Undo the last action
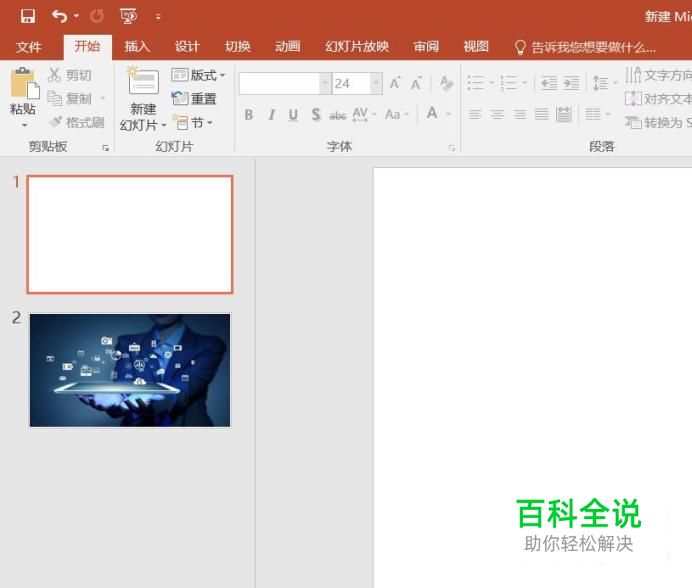692x588 pixels. pyautogui.click(x=60, y=16)
